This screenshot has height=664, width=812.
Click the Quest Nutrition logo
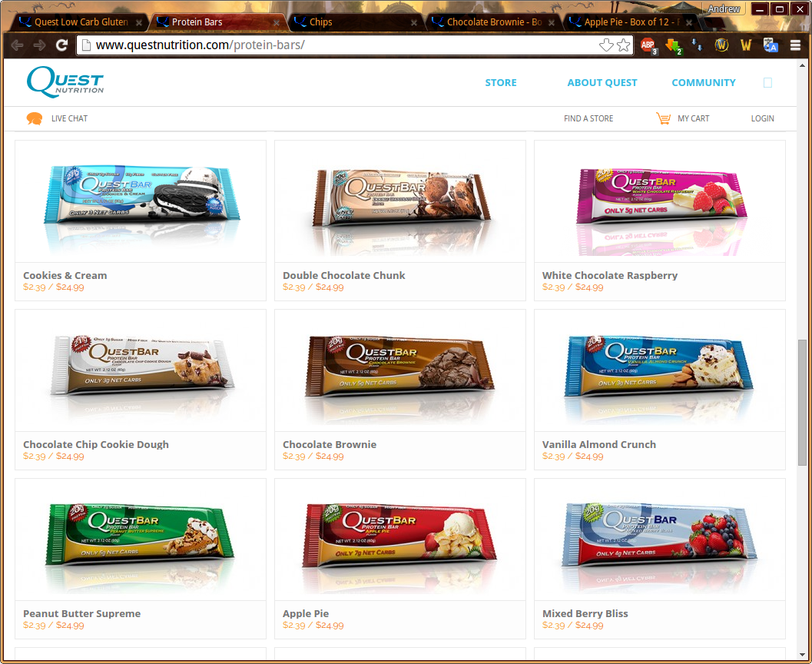(65, 82)
